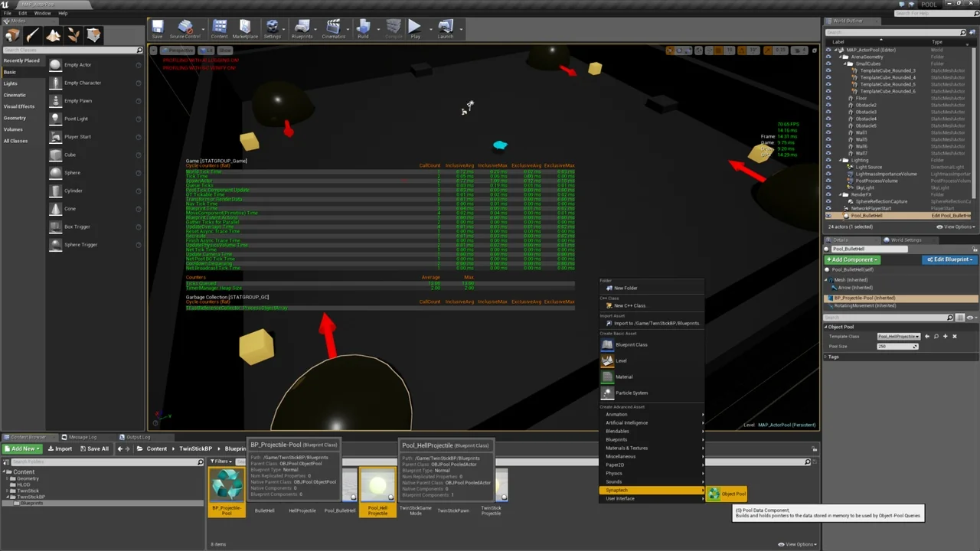Select the Box Trigger in Place mode
This screenshot has width=980, height=551.
[x=76, y=226]
